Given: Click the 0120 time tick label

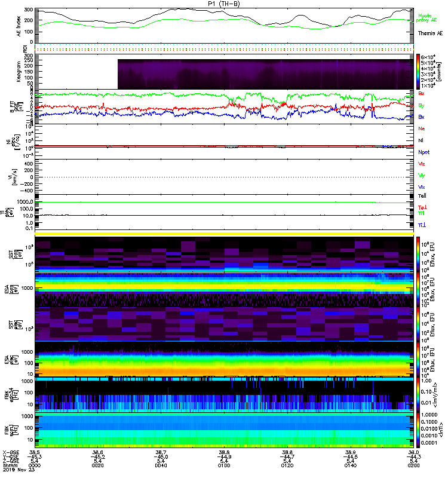Looking at the screenshot, I should click(x=287, y=465).
